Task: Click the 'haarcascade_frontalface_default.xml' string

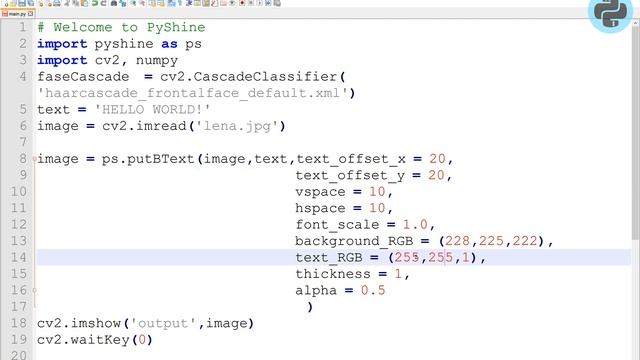Action: [x=192, y=93]
